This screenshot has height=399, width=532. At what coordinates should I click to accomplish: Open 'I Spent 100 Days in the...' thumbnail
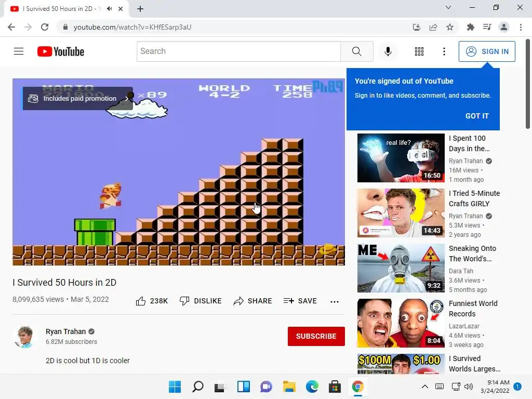point(401,158)
